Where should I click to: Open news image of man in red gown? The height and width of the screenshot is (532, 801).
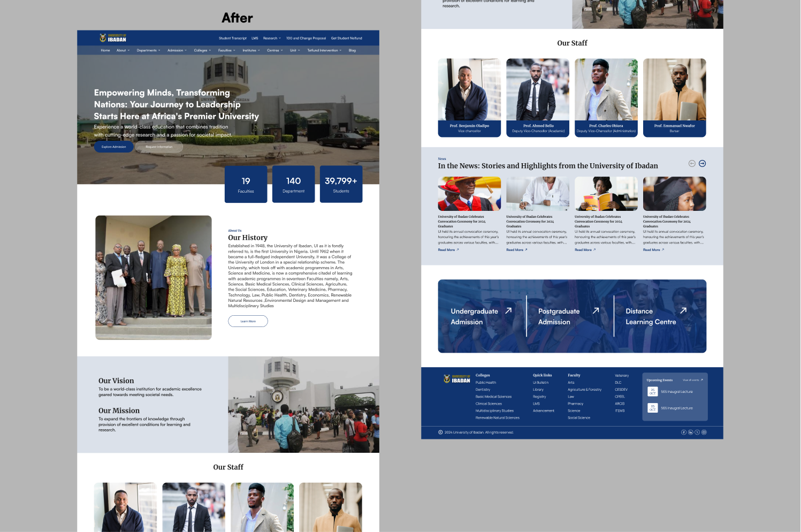(469, 194)
